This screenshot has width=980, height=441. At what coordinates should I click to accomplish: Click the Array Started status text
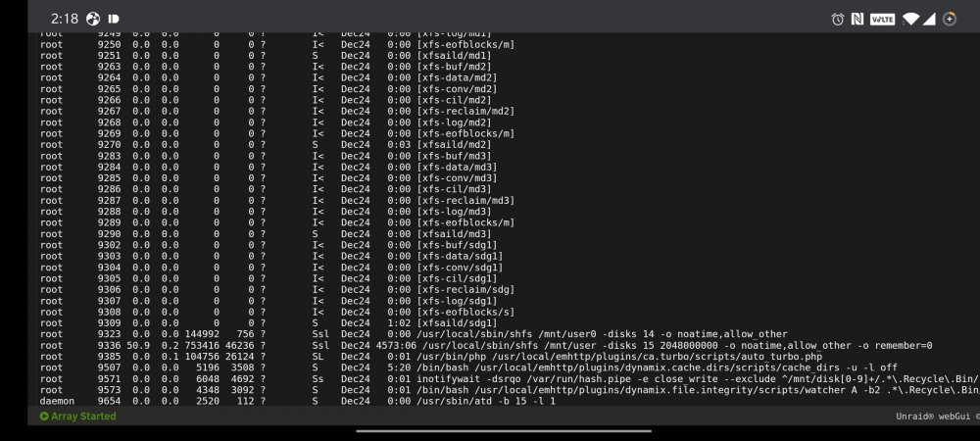click(x=83, y=416)
